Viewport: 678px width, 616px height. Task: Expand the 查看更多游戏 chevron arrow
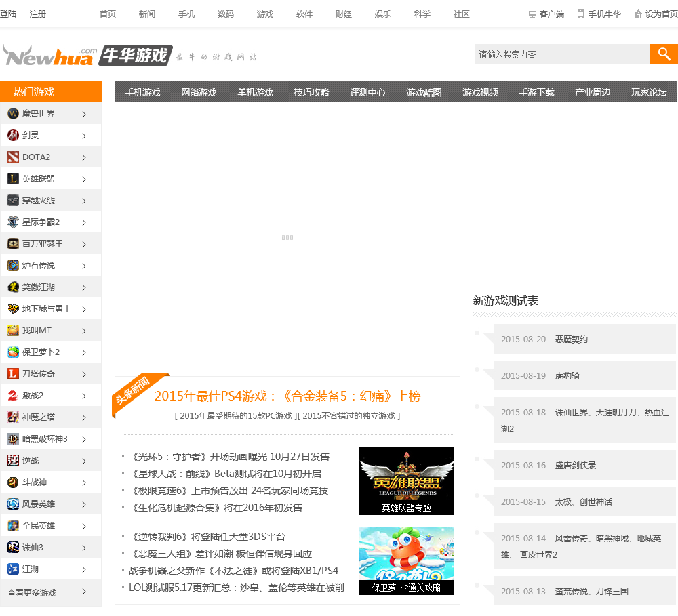tap(84, 592)
